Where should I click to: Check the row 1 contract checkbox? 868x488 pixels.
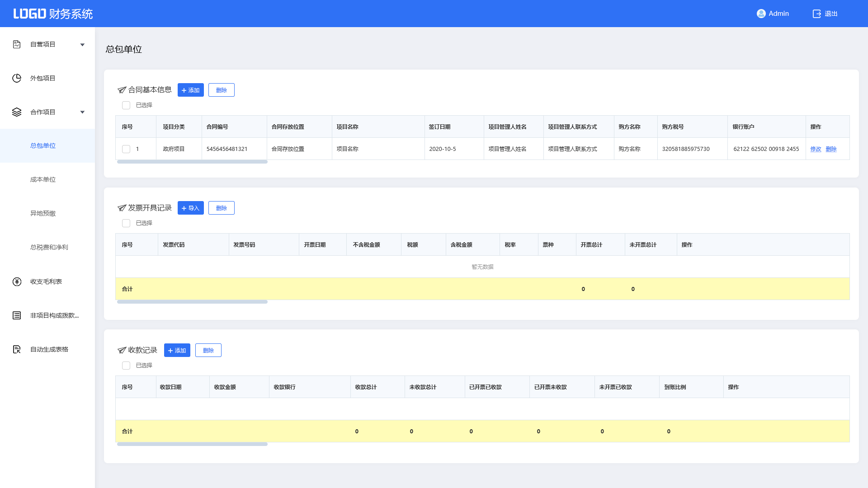[126, 149]
